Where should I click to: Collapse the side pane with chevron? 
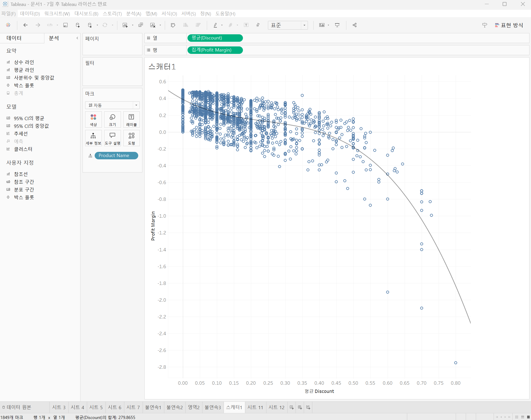[77, 38]
